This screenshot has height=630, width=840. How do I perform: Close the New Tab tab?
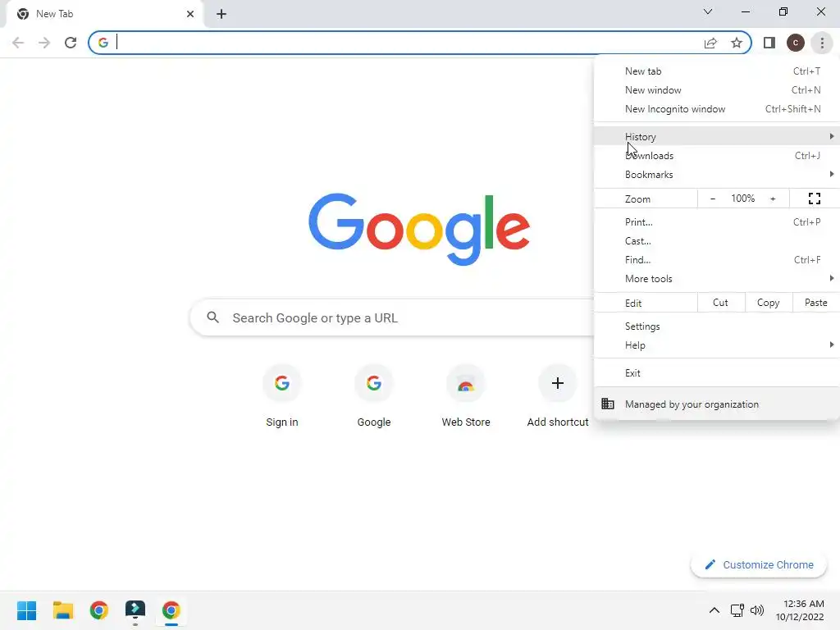coord(190,14)
